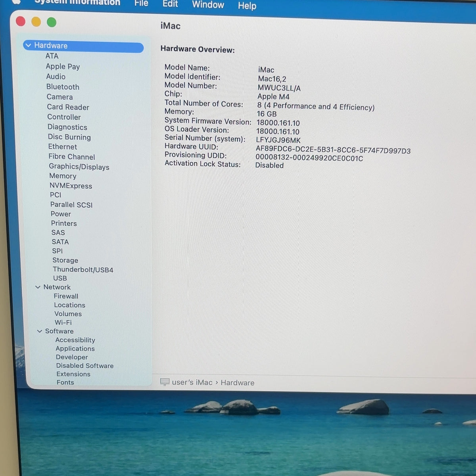Screen dimensions: 476x476
Task: Open the Window menu
Action: pos(208,5)
